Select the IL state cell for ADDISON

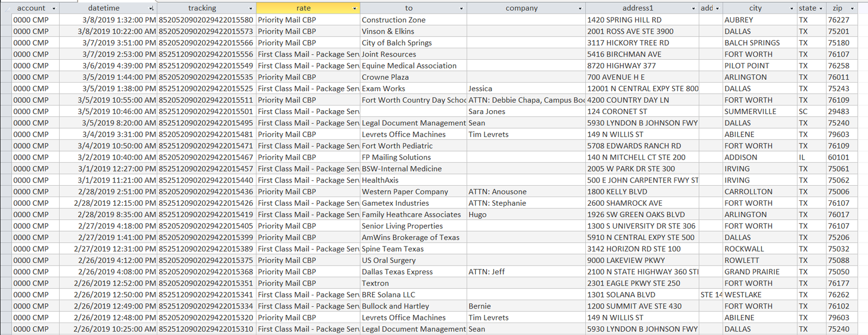click(x=802, y=157)
